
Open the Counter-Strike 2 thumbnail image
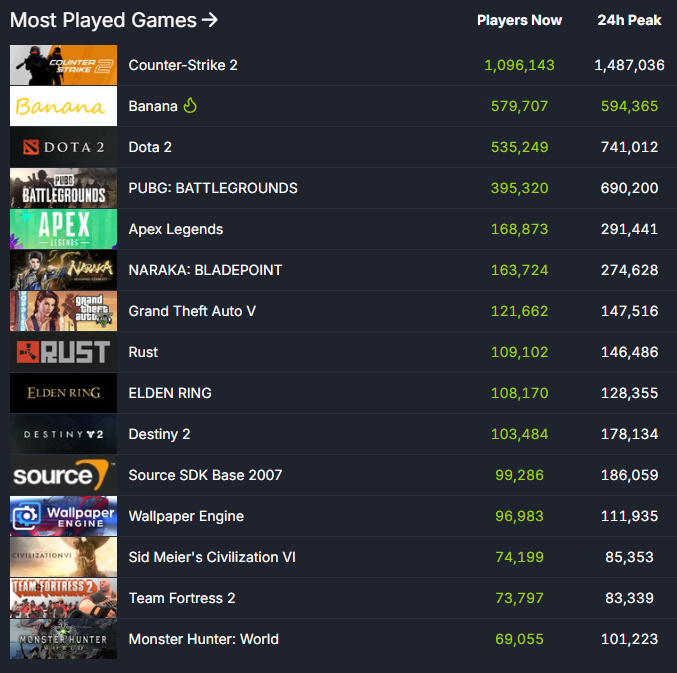click(63, 65)
